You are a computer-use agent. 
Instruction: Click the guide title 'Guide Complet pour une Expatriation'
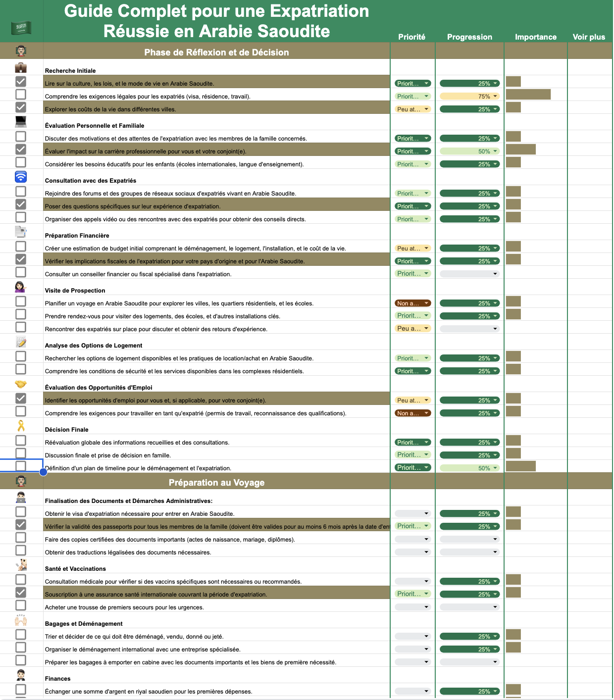(x=216, y=11)
